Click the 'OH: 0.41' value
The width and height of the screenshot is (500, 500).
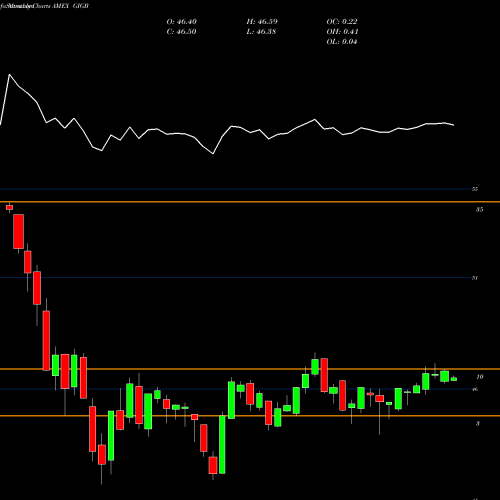(342, 32)
